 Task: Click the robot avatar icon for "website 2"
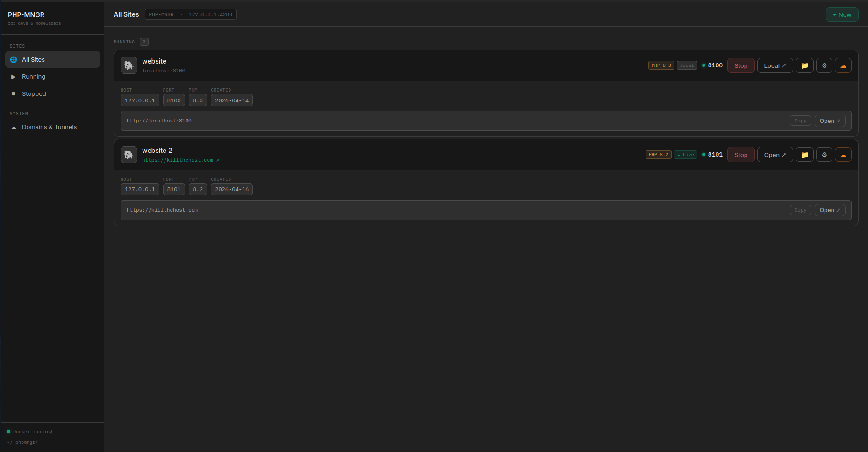129,155
